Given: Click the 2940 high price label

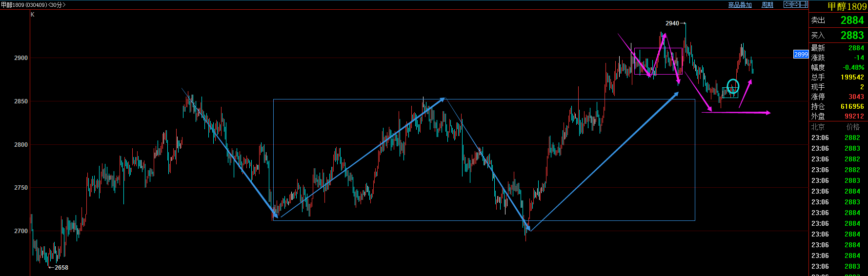Looking at the screenshot, I should click(672, 23).
